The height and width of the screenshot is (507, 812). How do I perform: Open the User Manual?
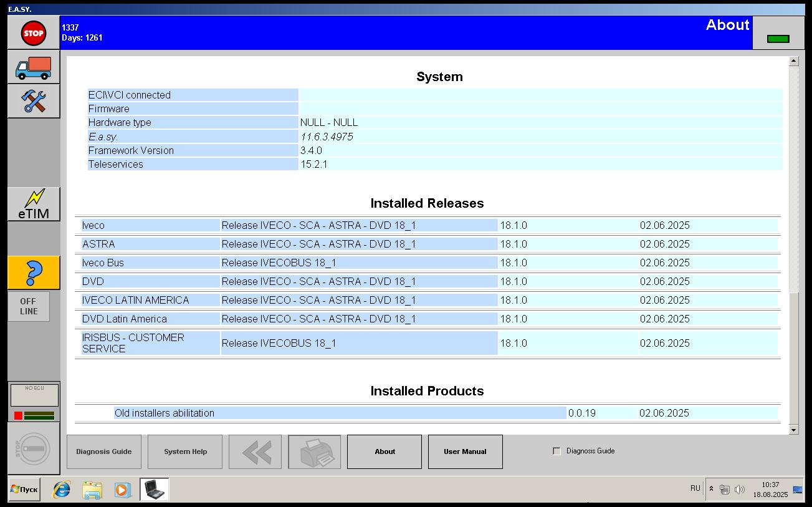point(465,452)
